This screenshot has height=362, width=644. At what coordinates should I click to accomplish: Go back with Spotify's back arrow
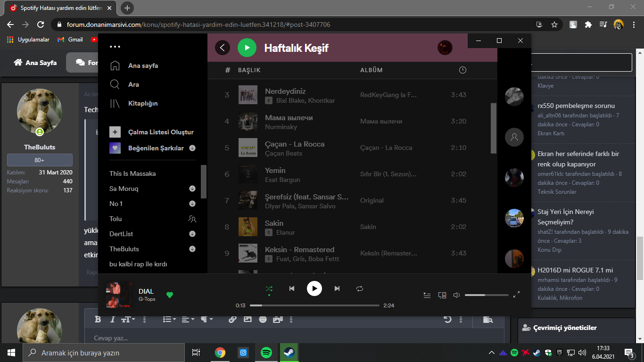pos(223,48)
